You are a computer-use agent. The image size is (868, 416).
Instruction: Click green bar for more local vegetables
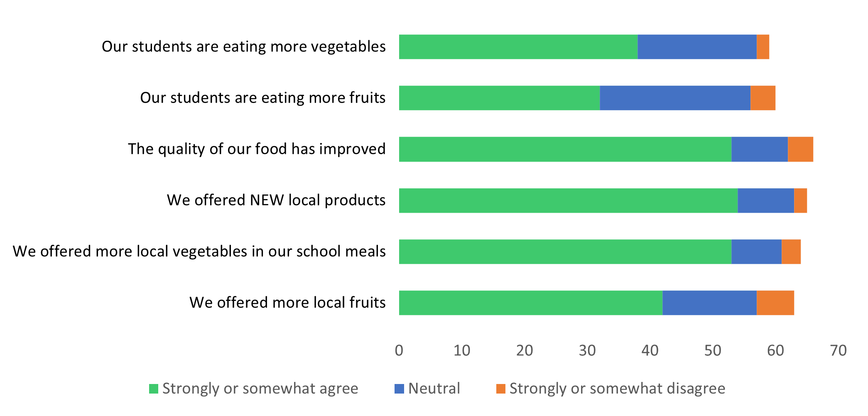tap(565, 252)
